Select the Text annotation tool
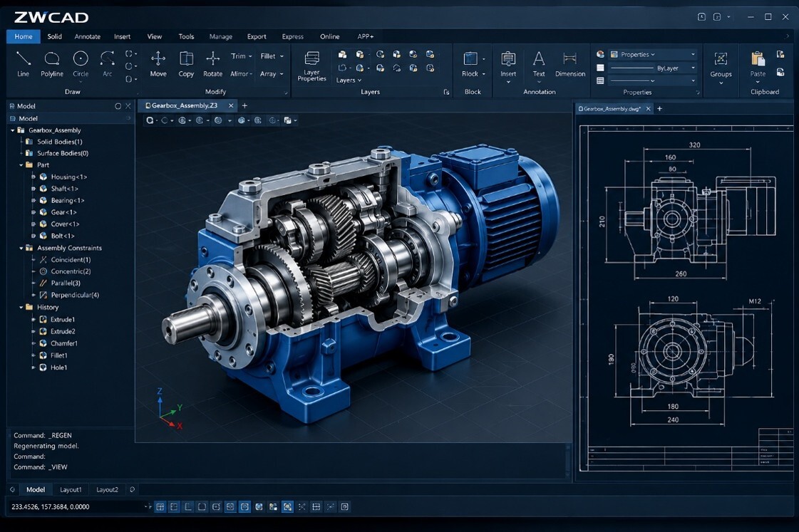The width and height of the screenshot is (799, 532). (539, 63)
